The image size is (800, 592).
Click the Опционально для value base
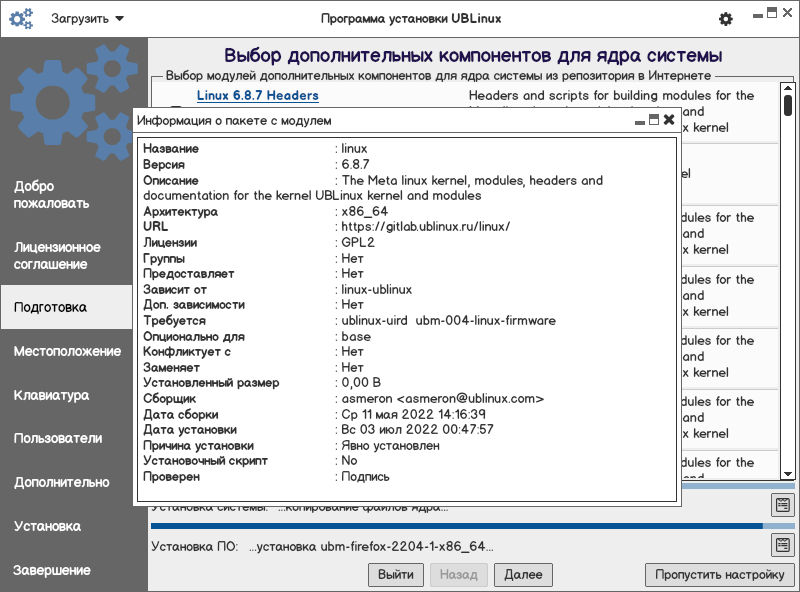point(356,336)
